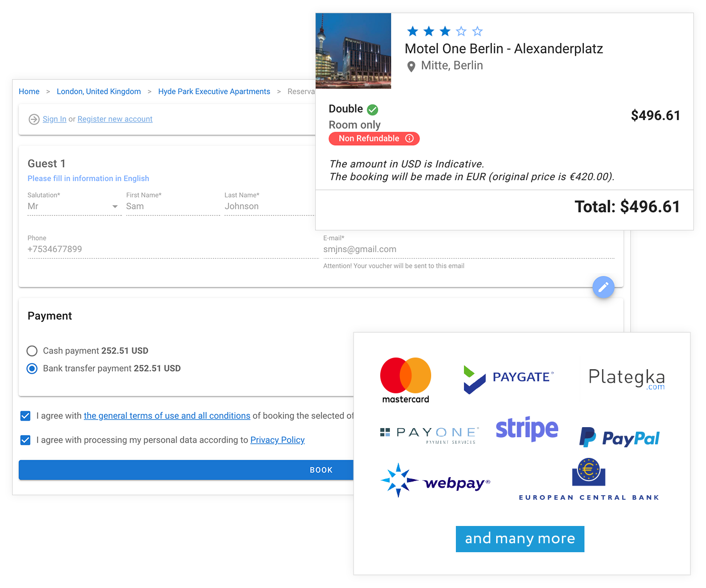Click the Non Refundable info icon

pos(409,138)
